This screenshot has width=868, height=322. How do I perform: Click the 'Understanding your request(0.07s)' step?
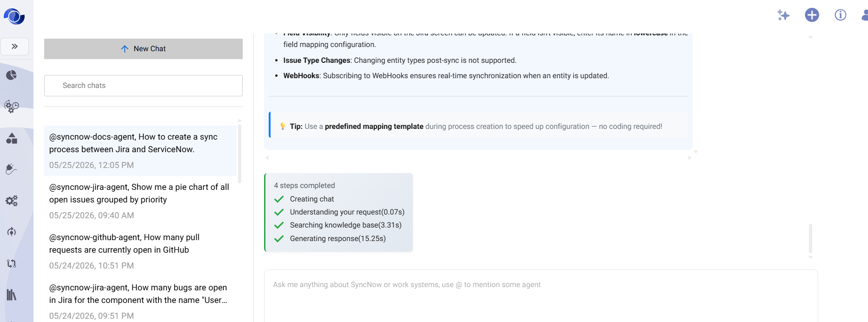tap(347, 212)
